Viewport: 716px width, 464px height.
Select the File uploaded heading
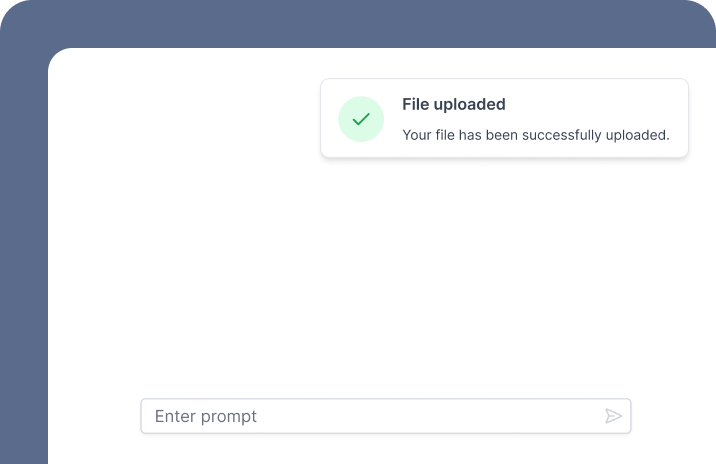coord(453,104)
